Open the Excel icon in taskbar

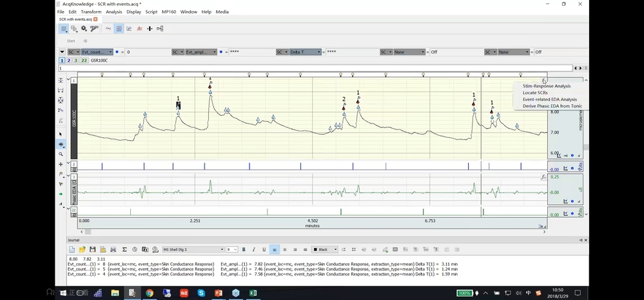tap(253, 293)
